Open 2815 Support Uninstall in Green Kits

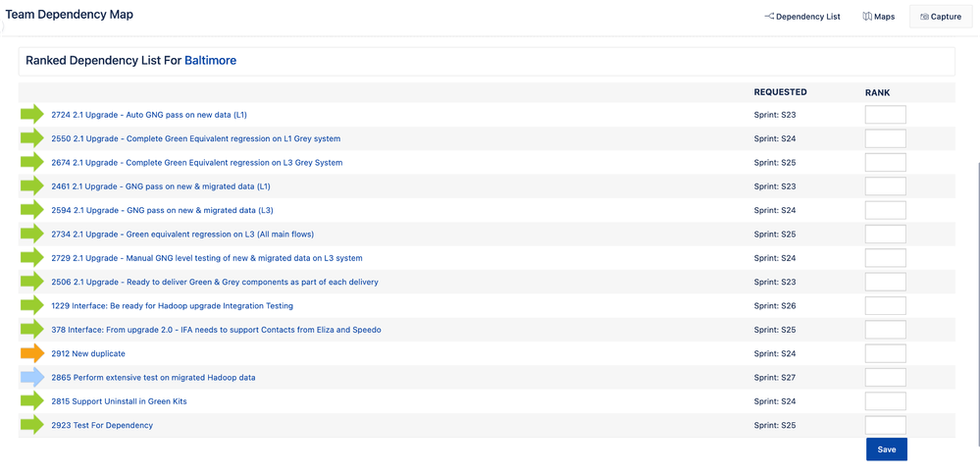click(119, 401)
